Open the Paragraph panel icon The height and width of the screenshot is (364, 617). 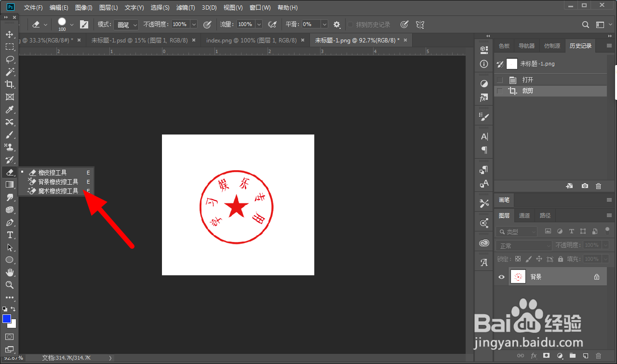[x=484, y=150]
